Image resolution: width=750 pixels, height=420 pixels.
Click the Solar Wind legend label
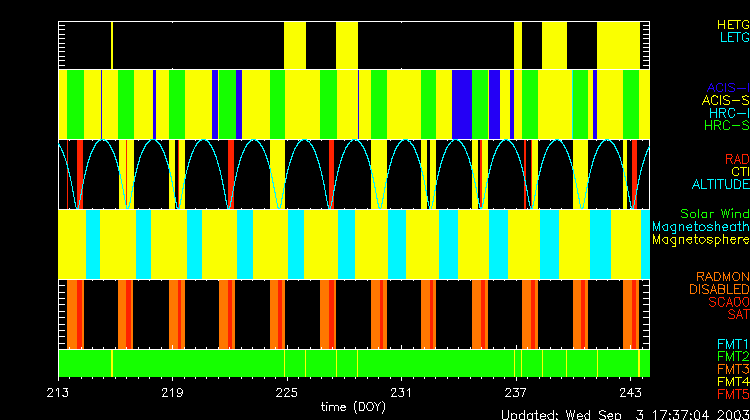[715, 214]
